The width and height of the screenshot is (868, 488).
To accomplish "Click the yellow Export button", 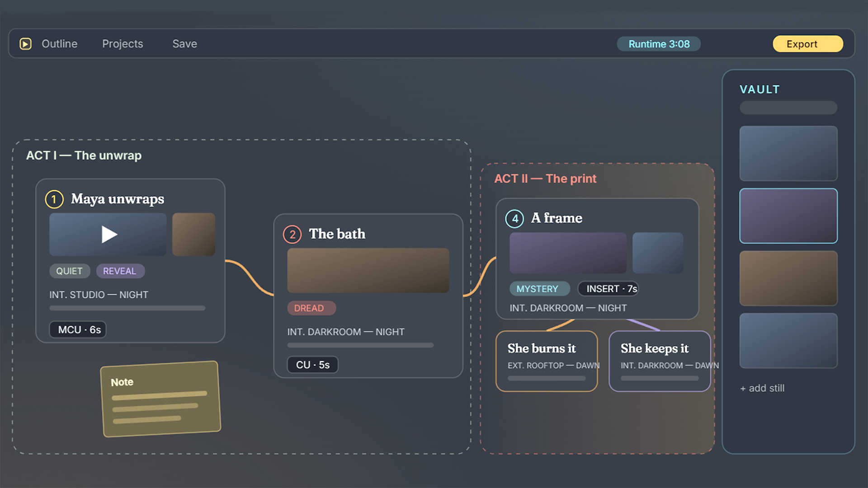I will pyautogui.click(x=808, y=44).
